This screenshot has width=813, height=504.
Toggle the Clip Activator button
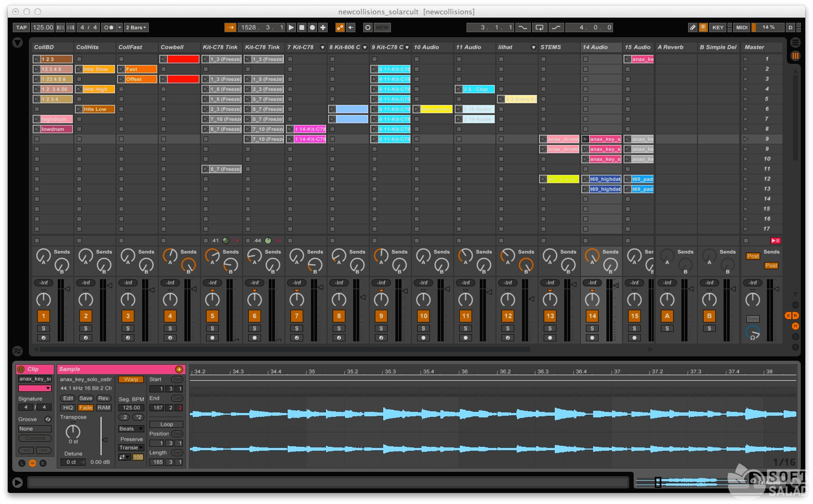click(21, 369)
